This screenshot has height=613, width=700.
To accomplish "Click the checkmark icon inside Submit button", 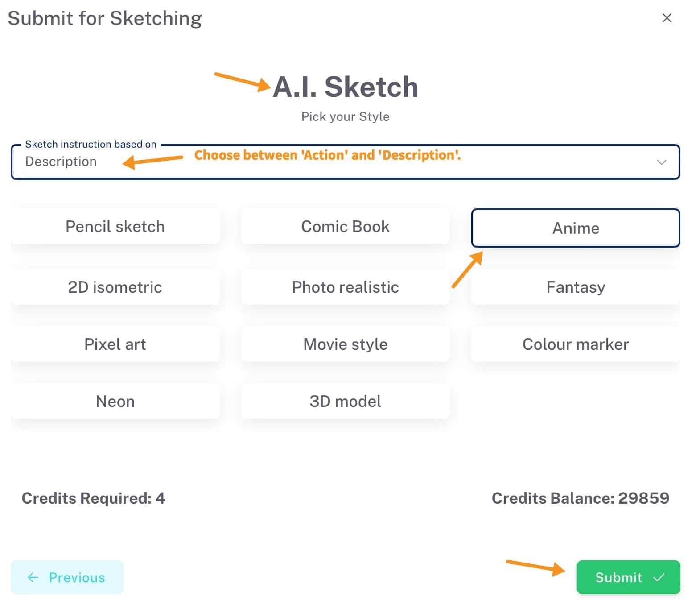I will tap(659, 577).
